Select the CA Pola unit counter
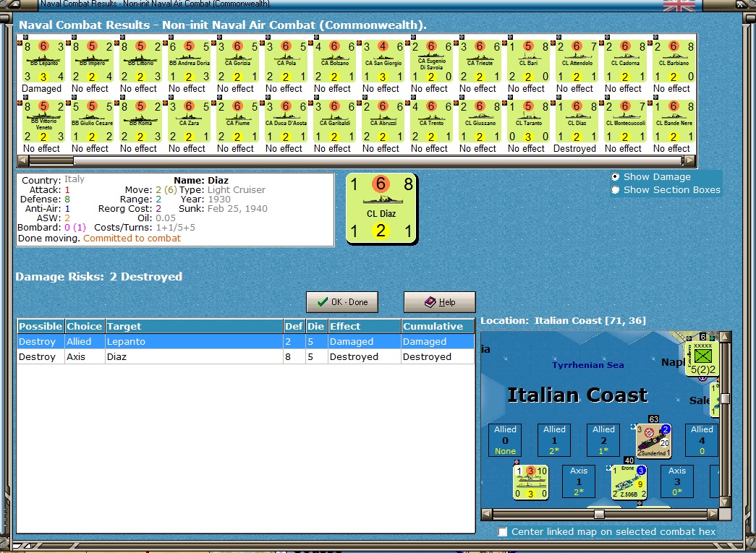This screenshot has width=756, height=553. pyautogui.click(x=286, y=61)
